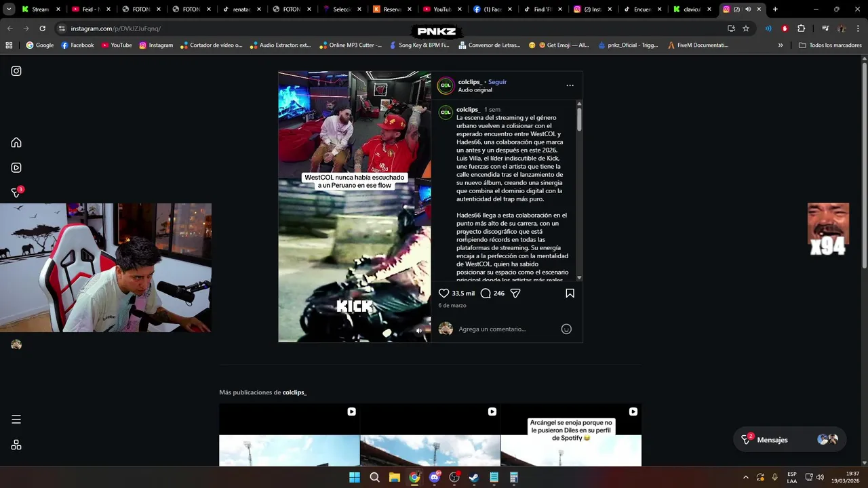Screen dimensions: 868x488
Task: Open Online MP3 Cutter bookmark
Action: pyautogui.click(x=351, y=45)
